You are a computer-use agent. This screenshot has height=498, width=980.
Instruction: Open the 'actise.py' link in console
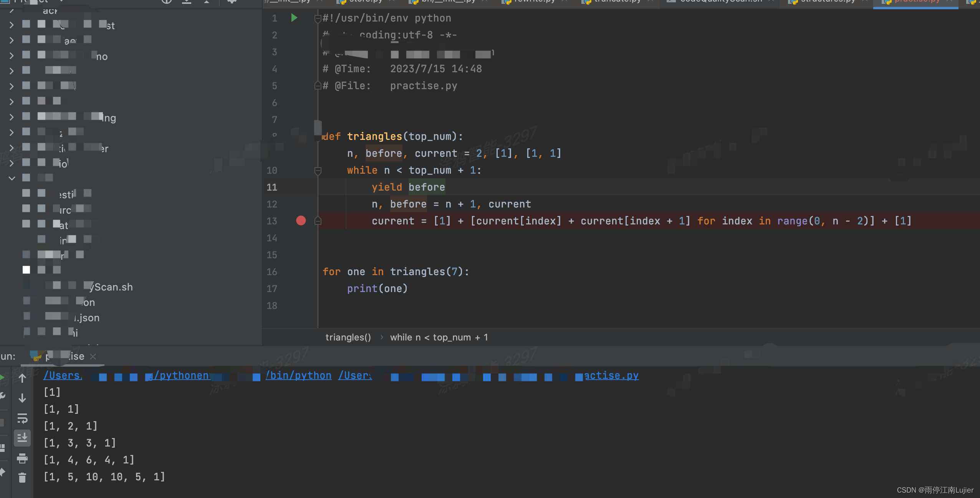click(x=611, y=375)
